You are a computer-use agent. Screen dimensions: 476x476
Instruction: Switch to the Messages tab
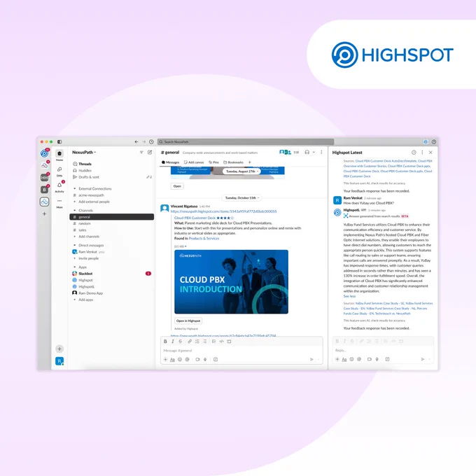(x=171, y=162)
